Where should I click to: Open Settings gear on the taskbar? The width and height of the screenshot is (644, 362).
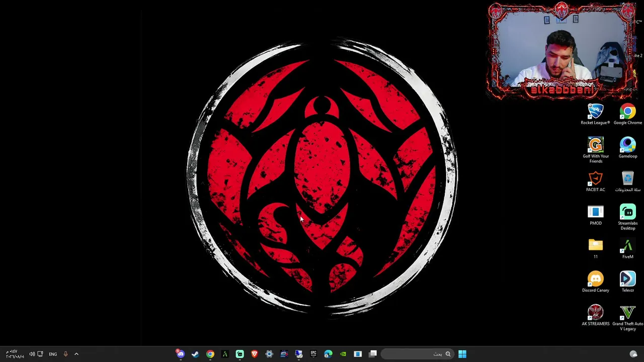tap(269, 354)
